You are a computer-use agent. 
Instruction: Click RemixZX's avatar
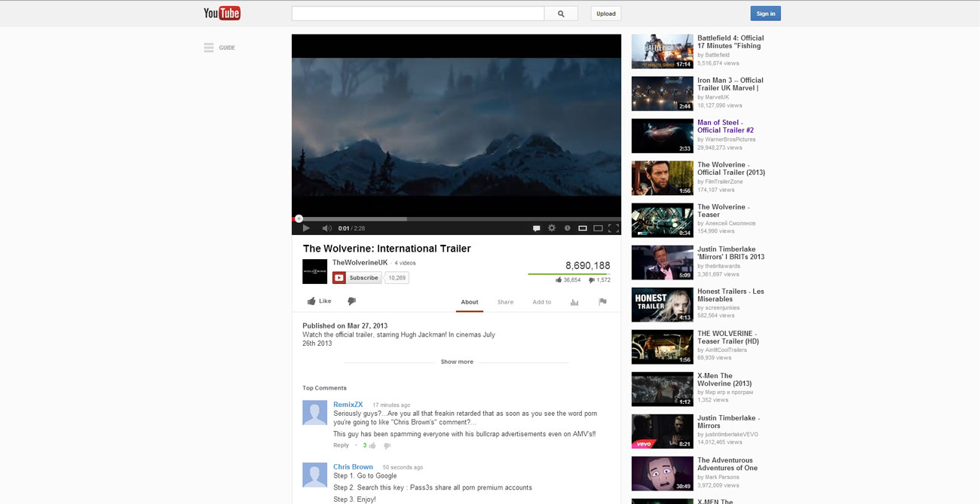(x=314, y=412)
